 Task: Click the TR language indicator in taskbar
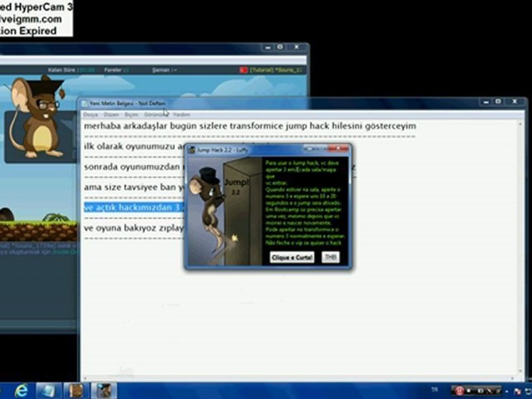tap(434, 390)
